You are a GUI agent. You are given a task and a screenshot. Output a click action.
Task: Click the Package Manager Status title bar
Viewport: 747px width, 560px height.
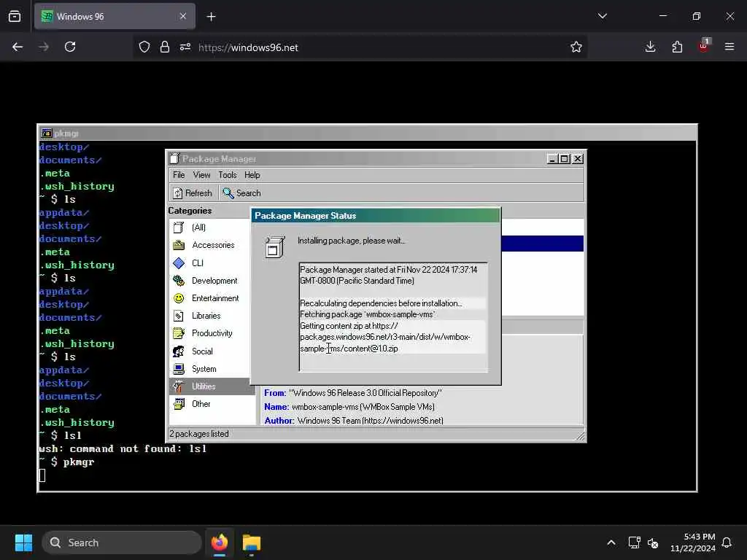click(x=376, y=216)
